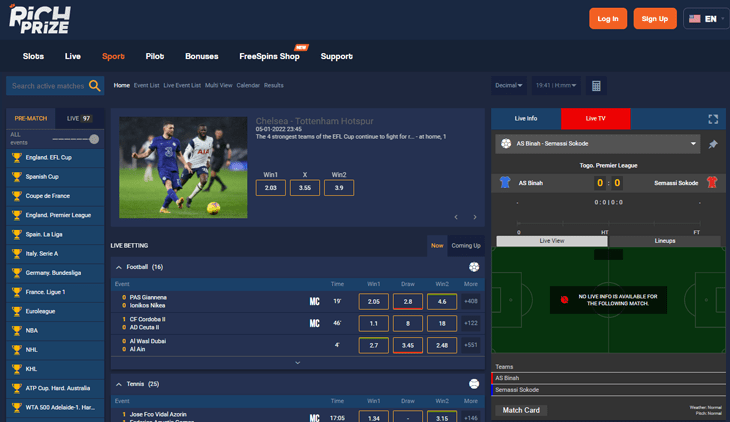The height and width of the screenshot is (422, 730).
Task: Expand more football matches chevron
Action: pyautogui.click(x=297, y=363)
